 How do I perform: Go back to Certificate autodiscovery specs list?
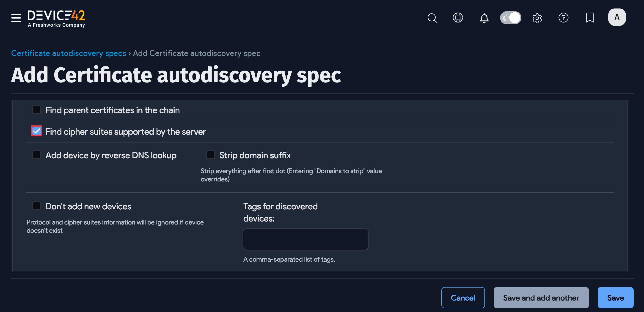(x=69, y=53)
